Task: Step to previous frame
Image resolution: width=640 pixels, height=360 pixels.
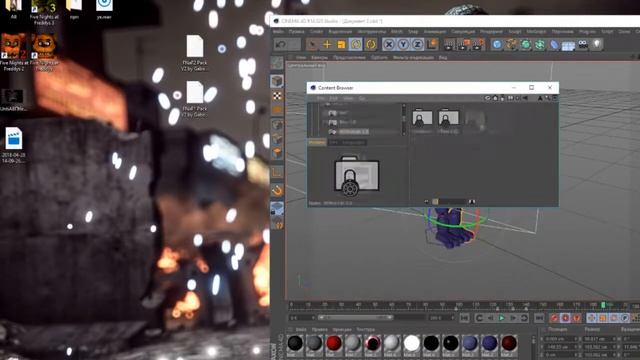Action: click(x=490, y=318)
